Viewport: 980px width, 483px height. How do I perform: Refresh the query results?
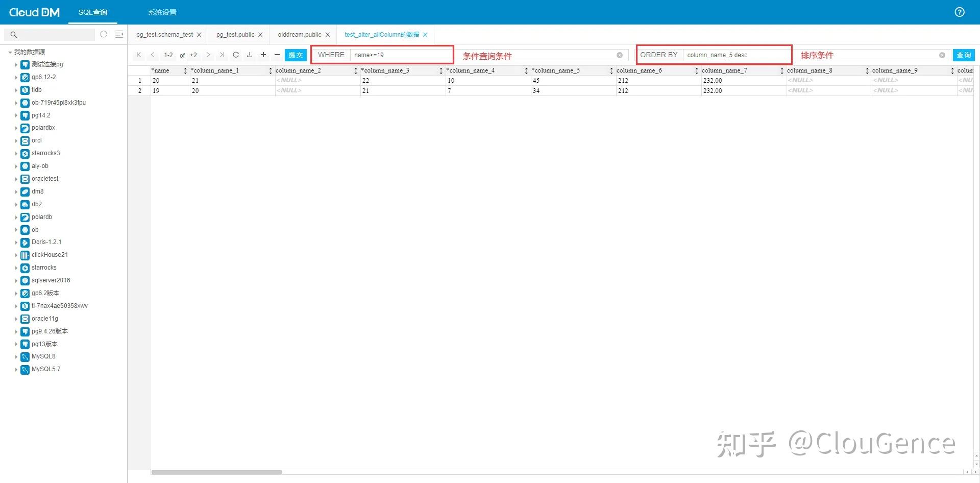[x=236, y=55]
